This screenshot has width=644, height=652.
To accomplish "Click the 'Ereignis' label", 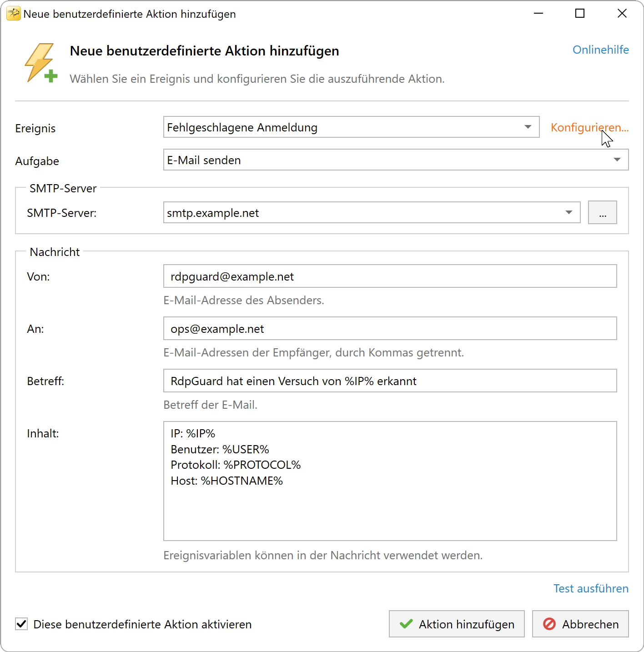I will (35, 129).
